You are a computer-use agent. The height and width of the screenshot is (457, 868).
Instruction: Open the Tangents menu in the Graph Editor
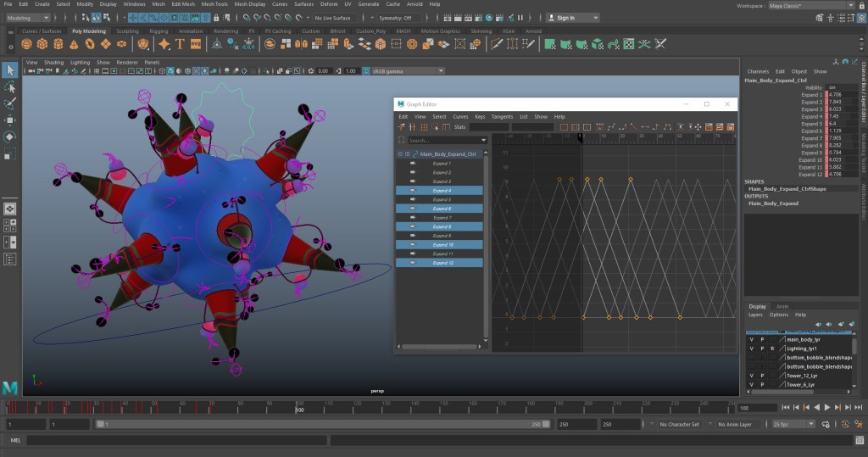point(502,117)
